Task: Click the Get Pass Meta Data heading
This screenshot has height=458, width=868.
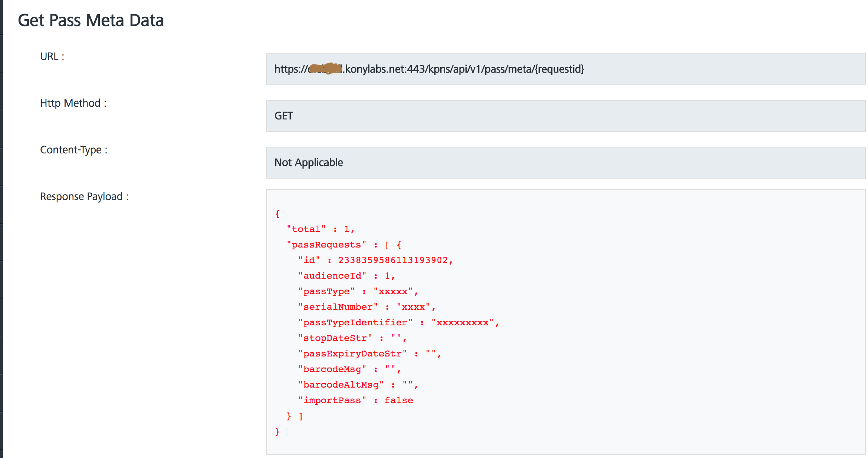Action: (x=91, y=20)
